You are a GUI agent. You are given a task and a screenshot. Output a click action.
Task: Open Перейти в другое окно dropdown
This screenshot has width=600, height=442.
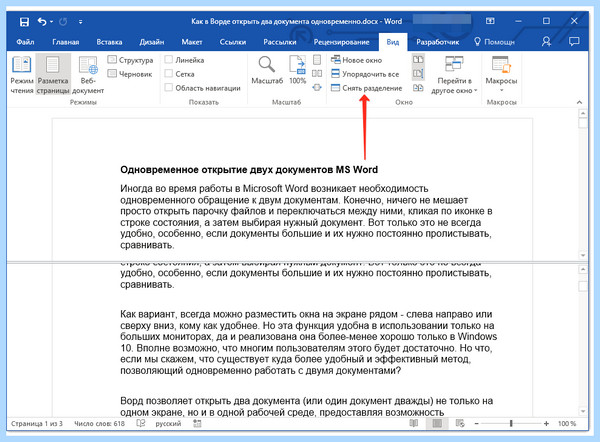[454, 75]
